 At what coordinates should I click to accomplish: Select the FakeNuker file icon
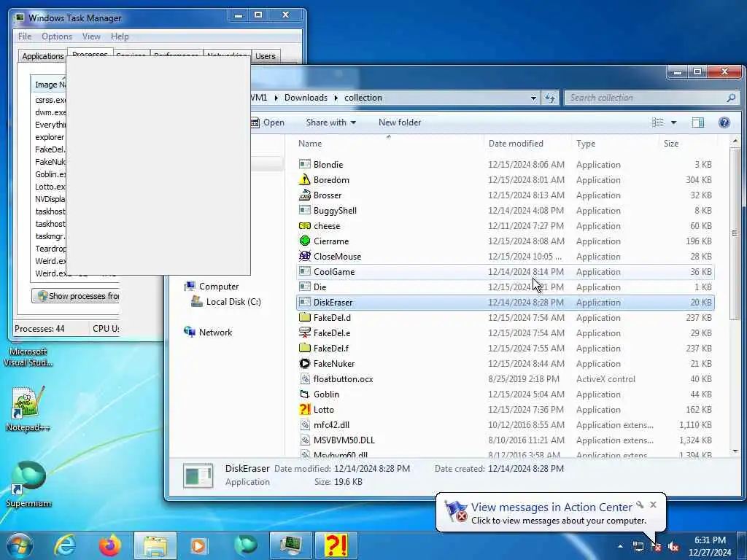[x=304, y=363]
